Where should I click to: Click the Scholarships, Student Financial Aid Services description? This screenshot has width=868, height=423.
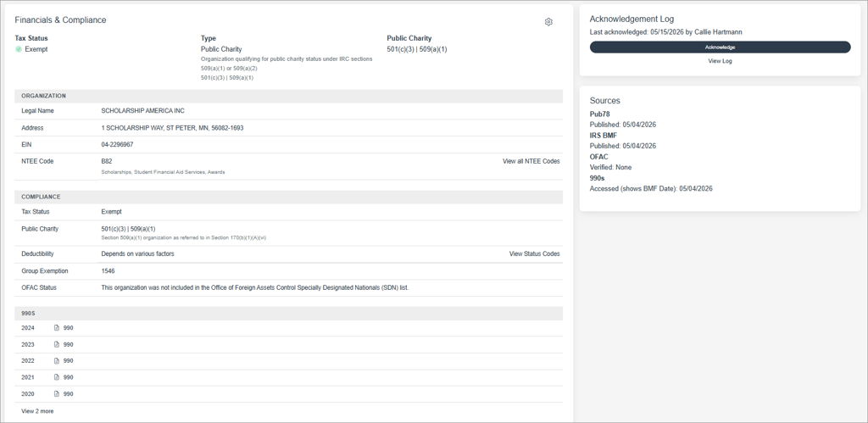pyautogui.click(x=163, y=172)
